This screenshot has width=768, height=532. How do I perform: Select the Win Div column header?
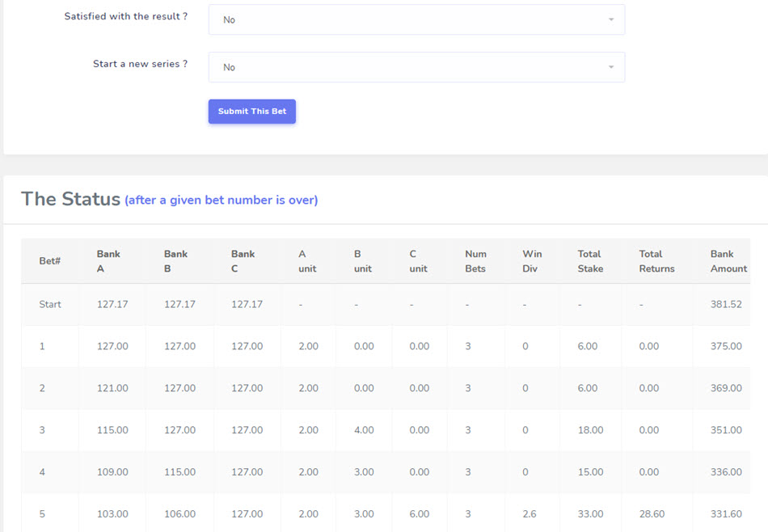pos(532,261)
